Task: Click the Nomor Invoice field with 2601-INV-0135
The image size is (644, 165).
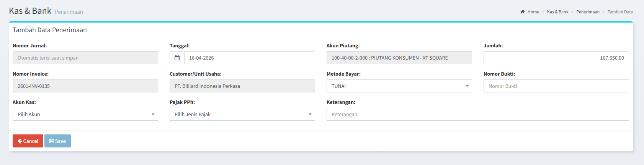Action: [85, 86]
